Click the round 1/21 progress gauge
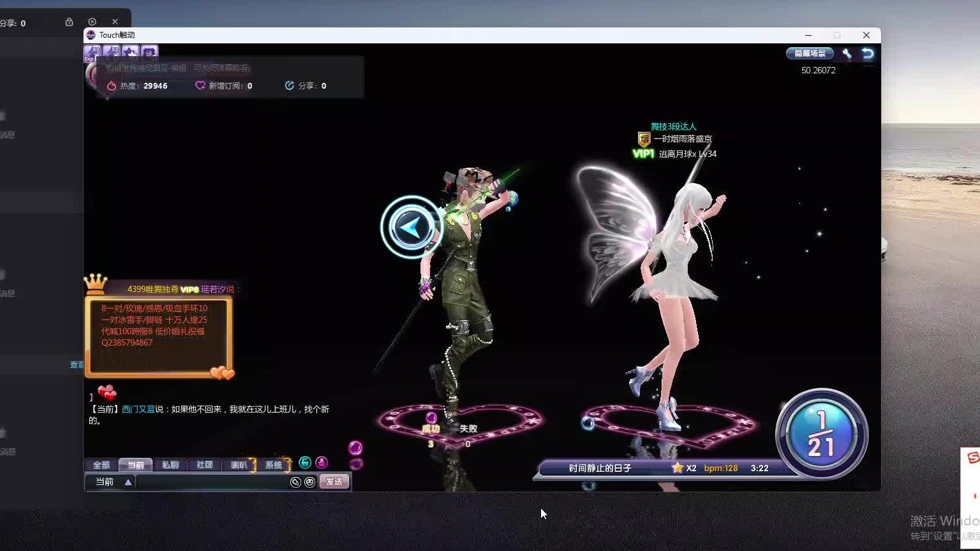The height and width of the screenshot is (551, 980). click(821, 434)
